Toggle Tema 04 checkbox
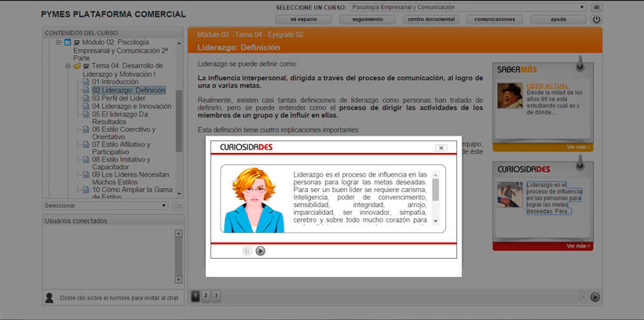 coord(86,66)
